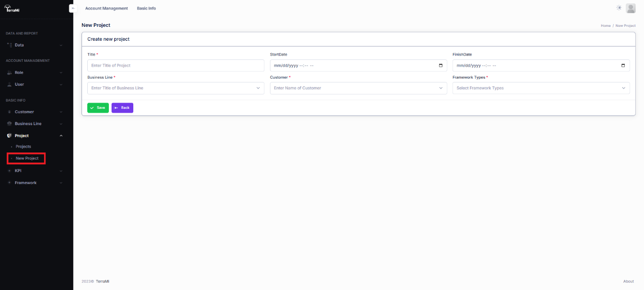Open the Basic Info top menu
This screenshot has height=290, width=644.
tap(146, 8)
